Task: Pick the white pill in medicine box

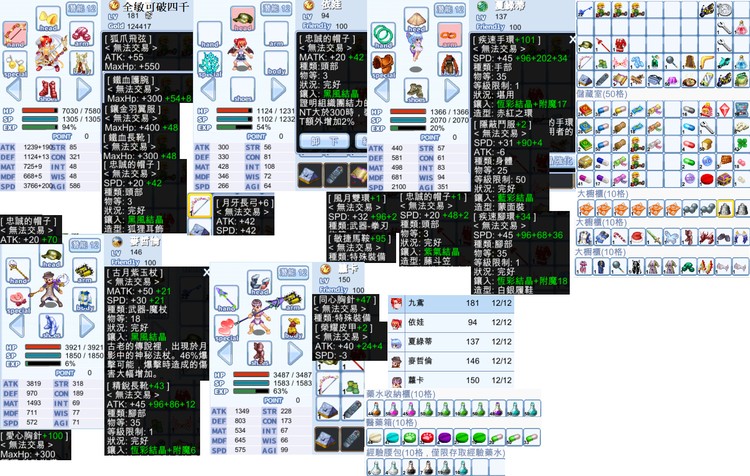Action: click(375, 437)
